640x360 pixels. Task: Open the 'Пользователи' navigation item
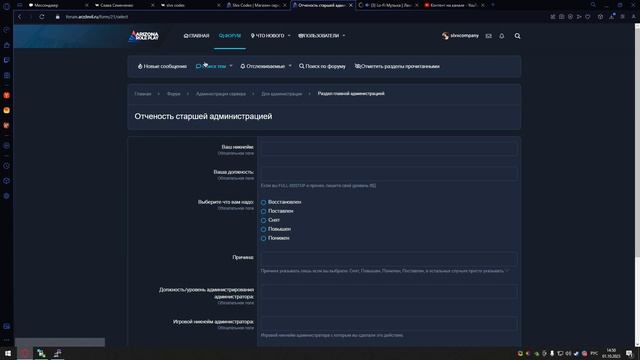pyautogui.click(x=319, y=36)
